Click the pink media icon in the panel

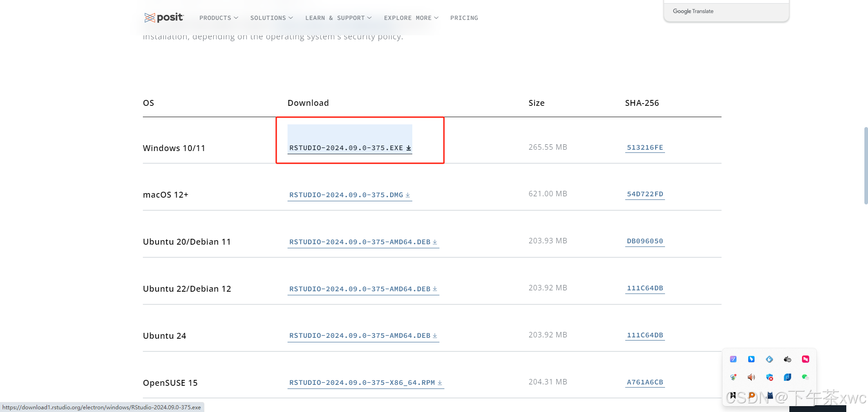[x=805, y=359]
